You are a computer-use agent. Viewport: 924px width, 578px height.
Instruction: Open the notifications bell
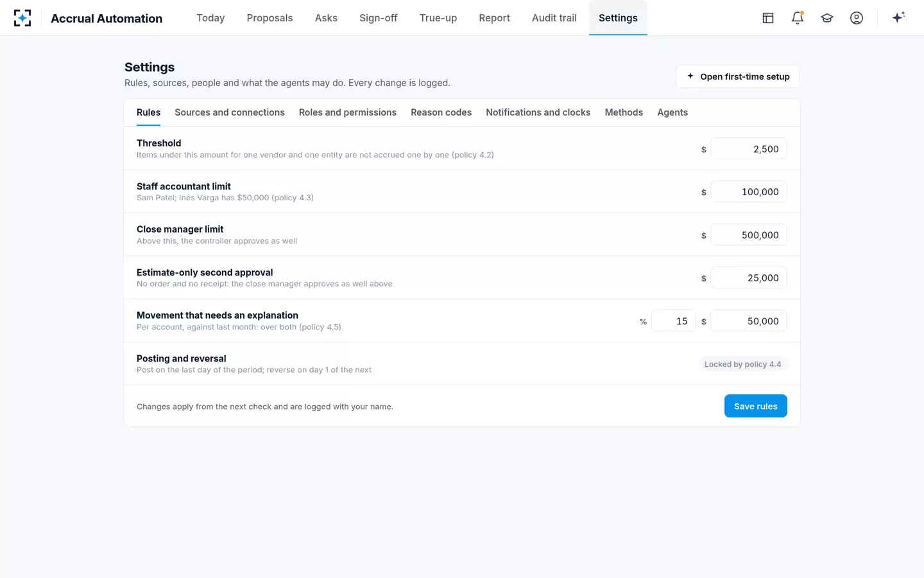click(798, 18)
